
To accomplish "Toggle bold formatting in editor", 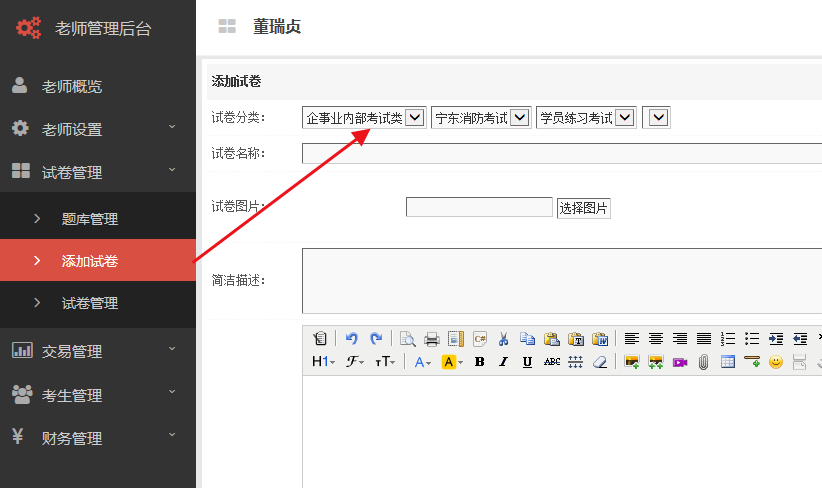I will (479, 362).
